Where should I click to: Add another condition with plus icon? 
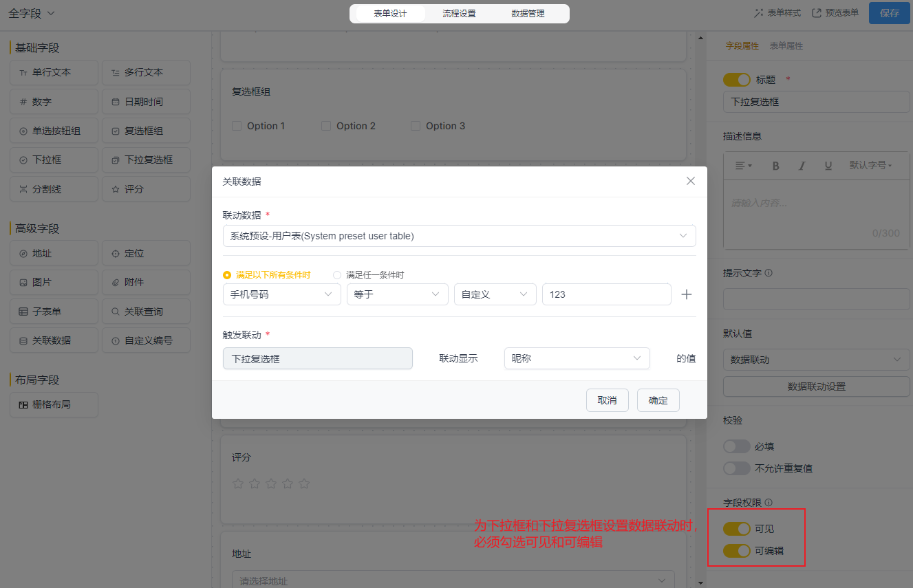point(686,294)
